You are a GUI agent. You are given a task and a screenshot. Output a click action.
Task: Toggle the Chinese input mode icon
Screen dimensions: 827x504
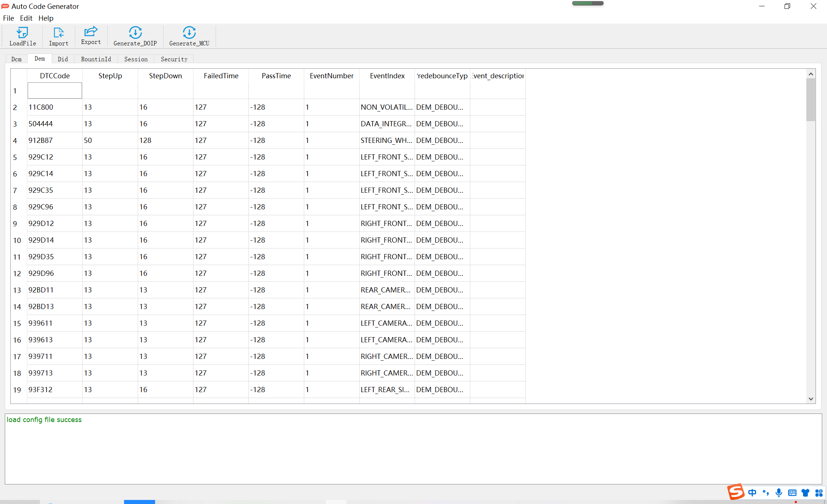[752, 493]
